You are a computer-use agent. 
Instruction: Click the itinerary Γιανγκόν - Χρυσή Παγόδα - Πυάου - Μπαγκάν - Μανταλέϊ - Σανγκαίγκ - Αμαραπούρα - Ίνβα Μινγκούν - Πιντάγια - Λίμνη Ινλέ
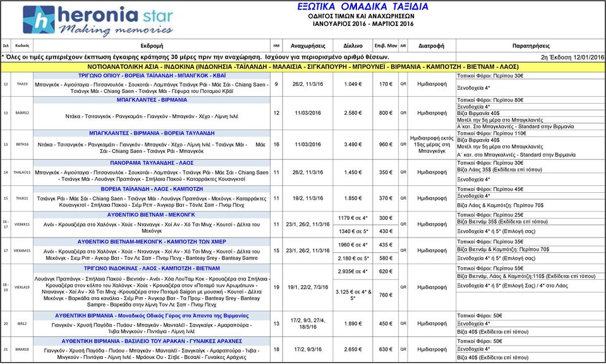coord(152,329)
